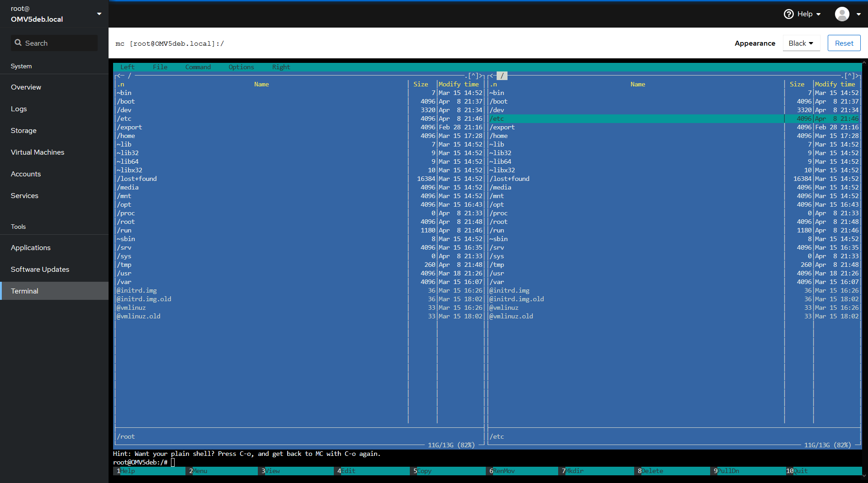The image size is (868, 483).
Task: Select @vmlinuz.old in the right panel
Action: pyautogui.click(x=674, y=316)
